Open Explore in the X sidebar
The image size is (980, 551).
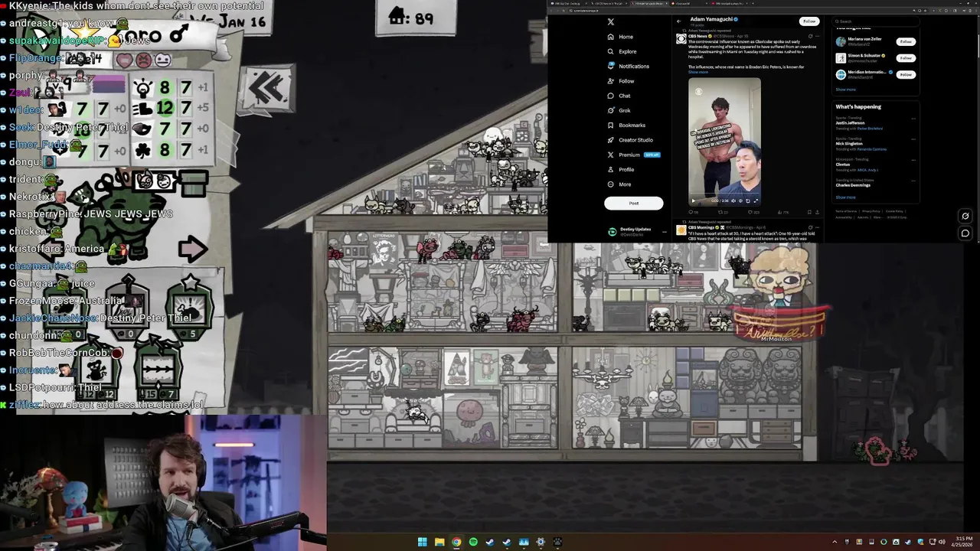[x=622, y=51]
